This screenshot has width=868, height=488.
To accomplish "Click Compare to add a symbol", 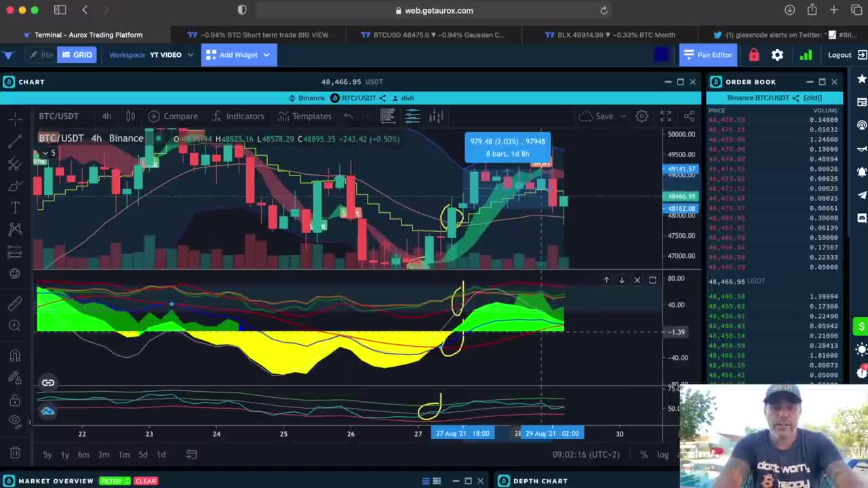I will 173,116.
